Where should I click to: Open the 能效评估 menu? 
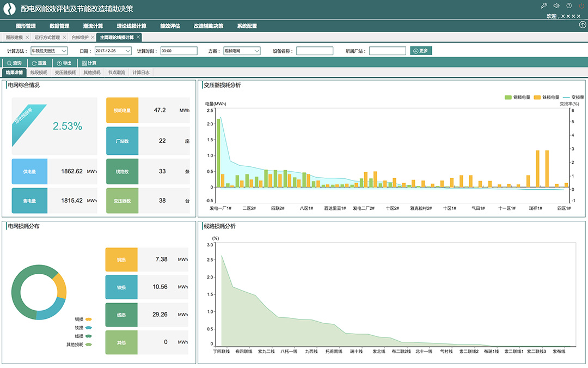click(170, 26)
